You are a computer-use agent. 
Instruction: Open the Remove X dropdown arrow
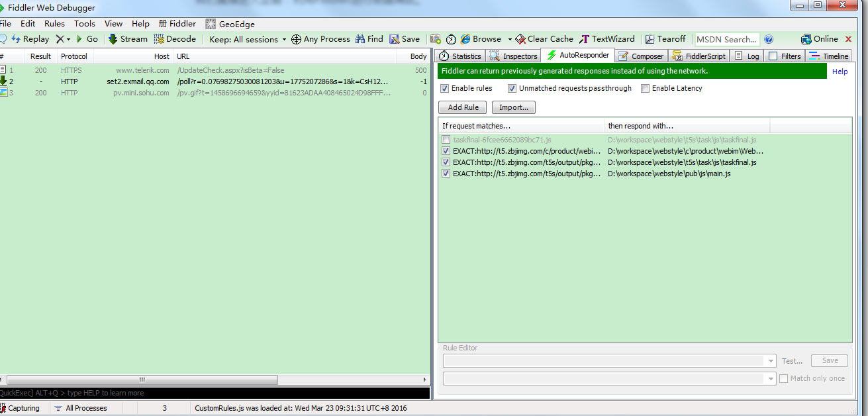point(68,40)
